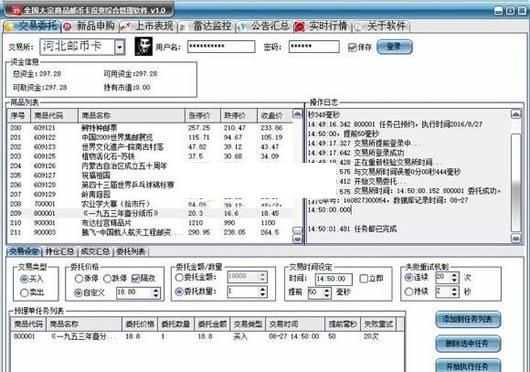Select the 跌停 price radio button
This screenshot has width=530, height=372.
tap(107, 278)
